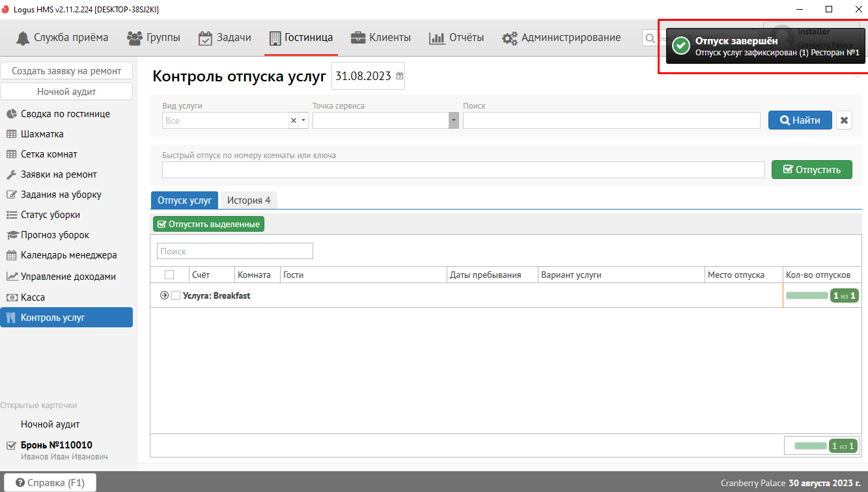This screenshot has width=868, height=492.
Task: Open Шахматка from the sidebar
Action: pyautogui.click(x=42, y=134)
